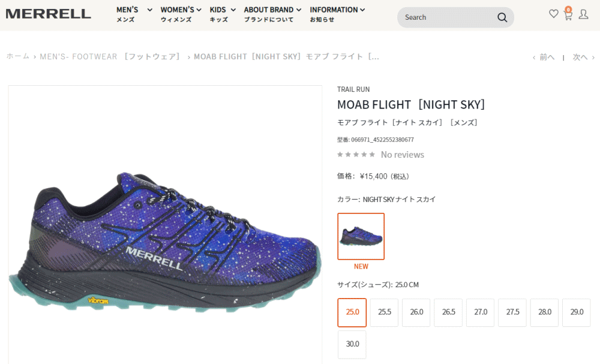This screenshot has width=600, height=364.
Task: Go to ホーム breadcrumb link
Action: coord(17,56)
